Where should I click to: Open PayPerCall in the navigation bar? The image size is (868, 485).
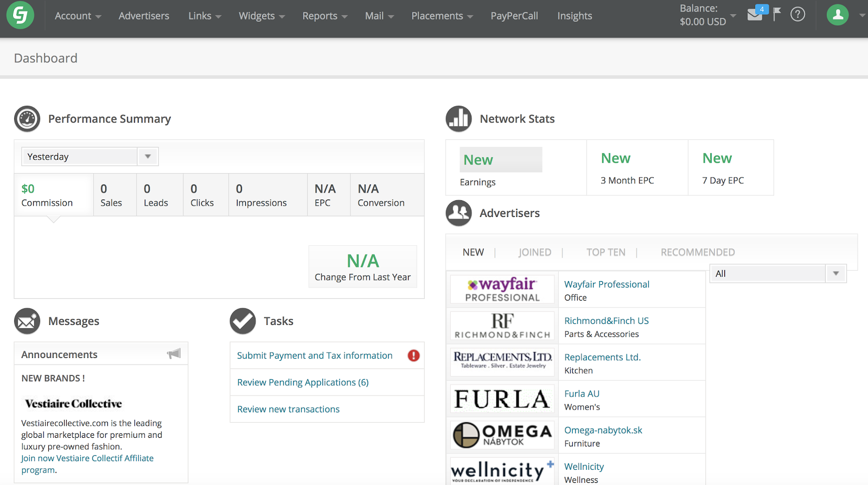[514, 16]
